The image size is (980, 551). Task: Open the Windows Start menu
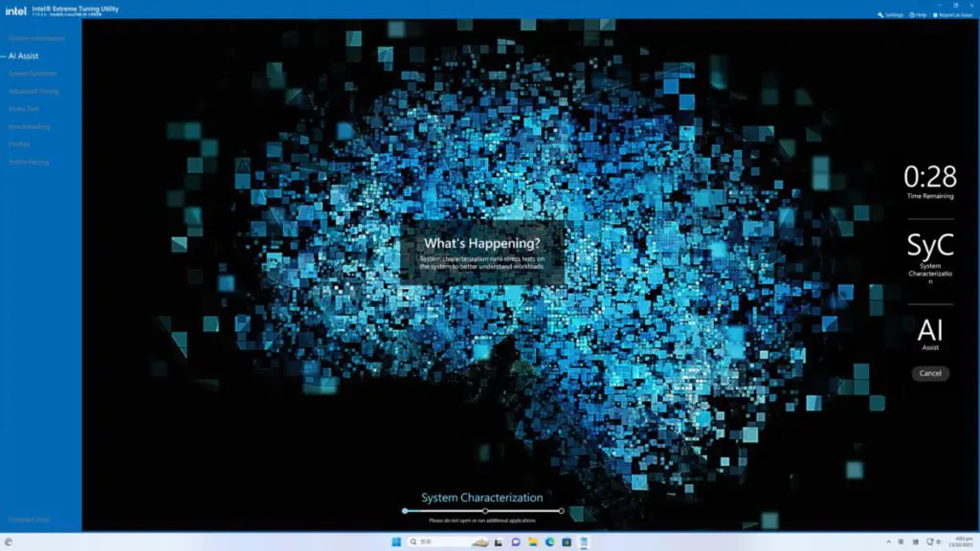pyautogui.click(x=396, y=541)
